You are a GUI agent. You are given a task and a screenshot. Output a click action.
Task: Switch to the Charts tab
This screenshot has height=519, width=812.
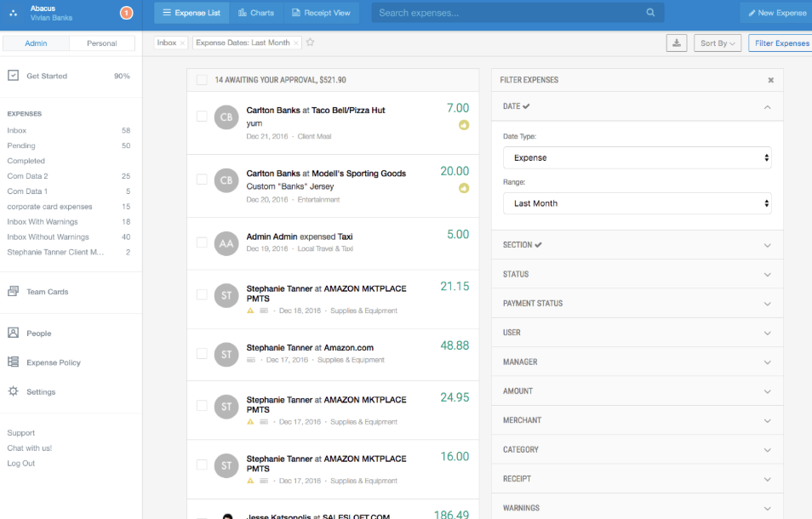pos(256,13)
